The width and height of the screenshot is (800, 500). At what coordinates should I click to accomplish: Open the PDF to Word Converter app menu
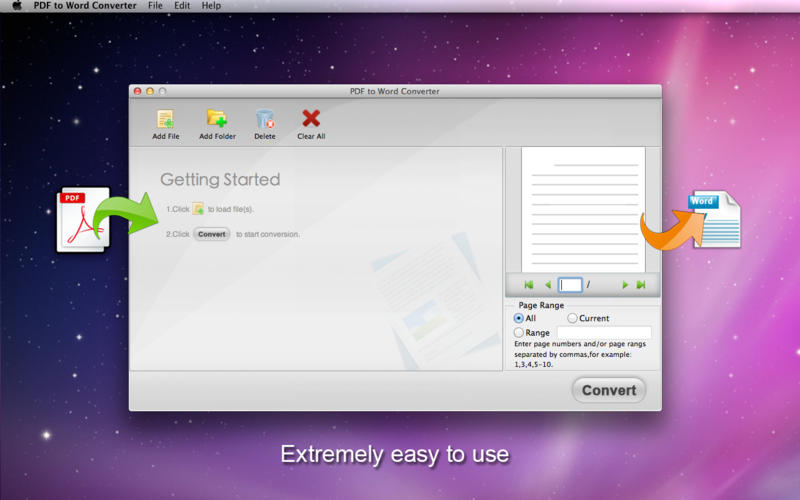85,6
